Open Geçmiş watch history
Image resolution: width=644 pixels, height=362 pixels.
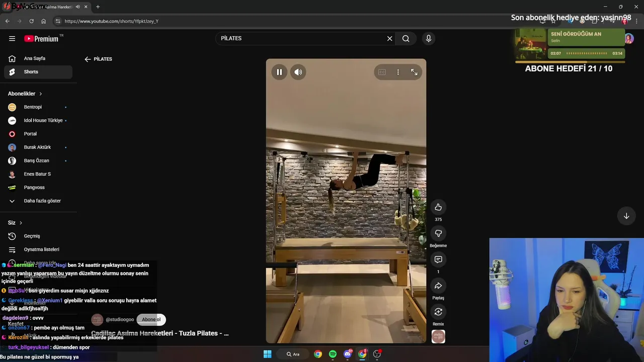[38, 236]
